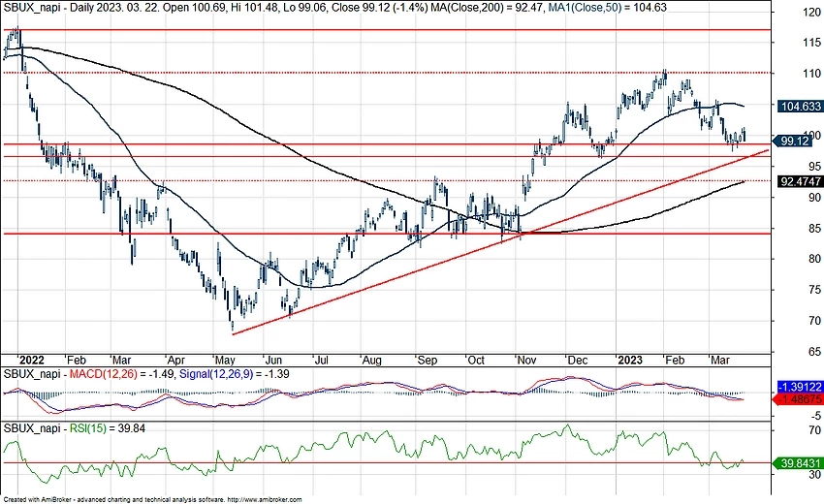This screenshot has height=504, width=824.
Task: Click the Oct month label
Action: pyautogui.click(x=476, y=360)
